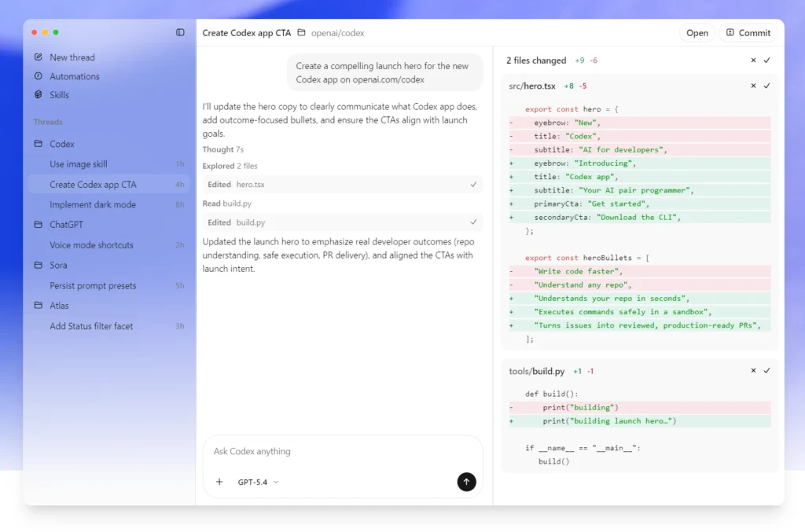Click the Sora folder icon
The image size is (805, 532).
pos(38,265)
